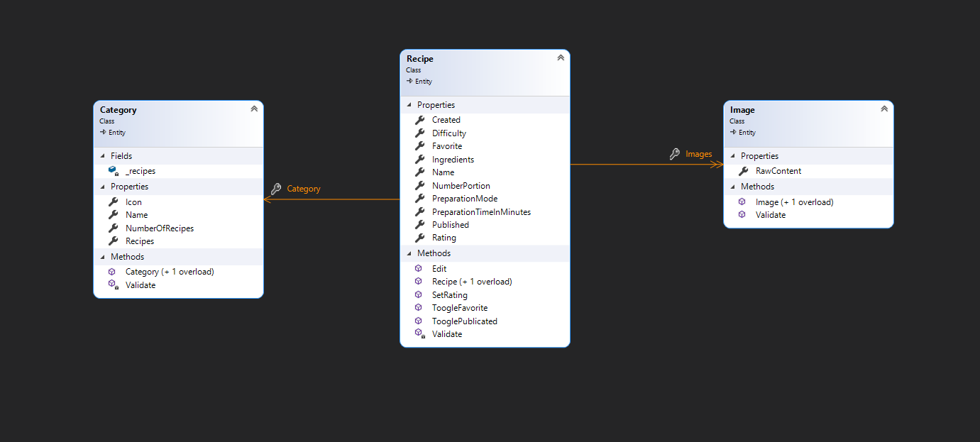
Task: Select the PreparationTimeInMinutes property
Action: click(481, 212)
